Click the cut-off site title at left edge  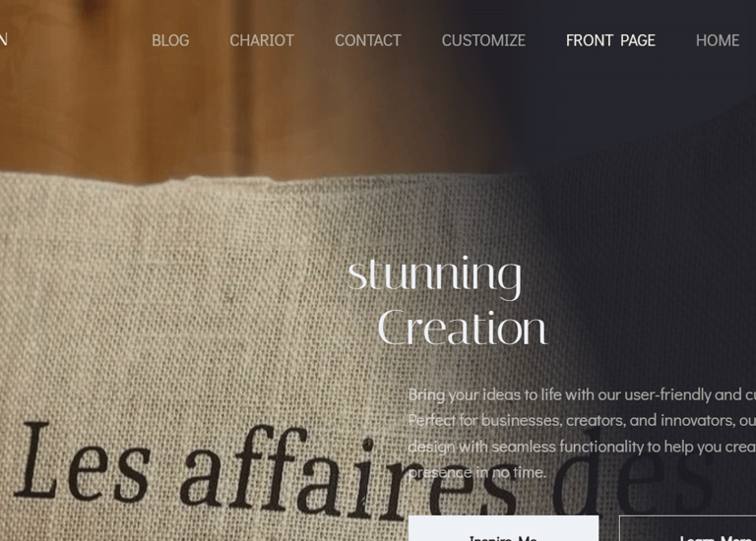(3, 39)
